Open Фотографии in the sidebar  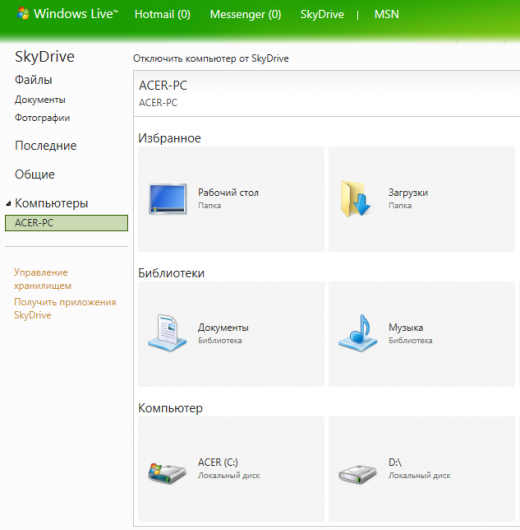click(x=42, y=118)
